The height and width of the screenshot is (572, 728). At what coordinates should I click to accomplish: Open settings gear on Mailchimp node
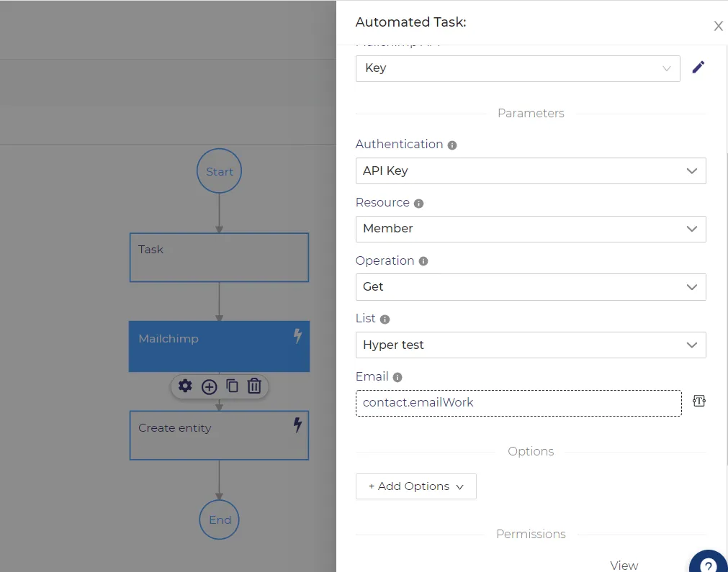185,386
